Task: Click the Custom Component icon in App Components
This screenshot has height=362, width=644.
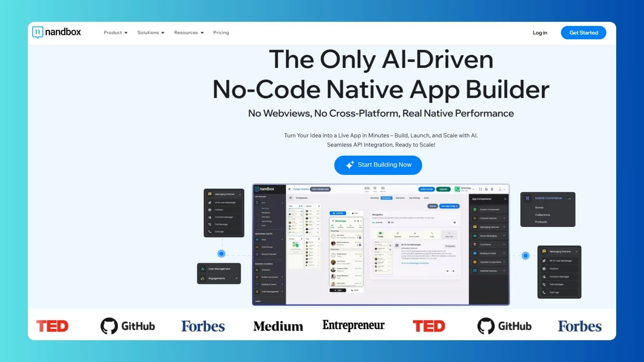Action: pos(475,209)
